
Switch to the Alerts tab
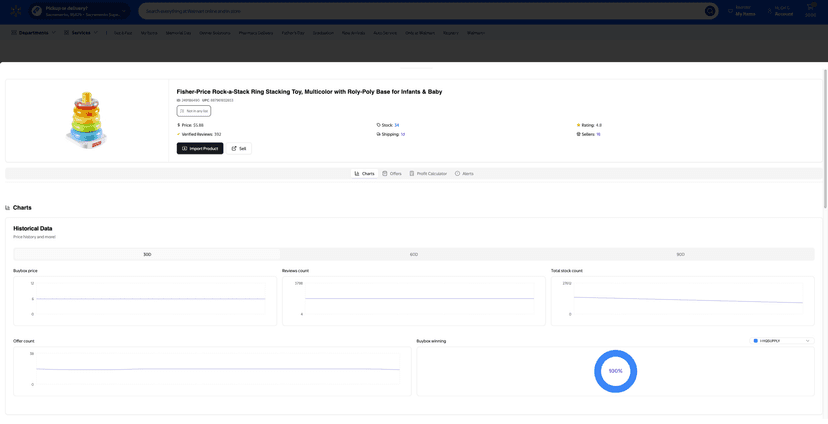point(464,174)
